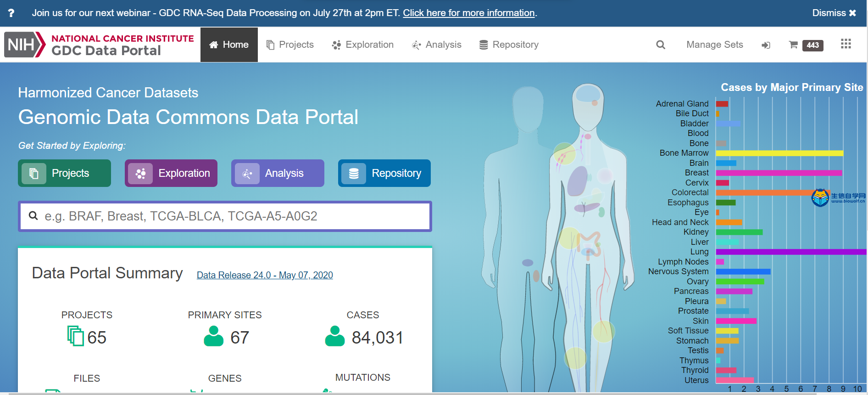Viewport: 868px width, 395px height.
Task: Click the Bone Marrow yellow bar
Action: pos(779,153)
